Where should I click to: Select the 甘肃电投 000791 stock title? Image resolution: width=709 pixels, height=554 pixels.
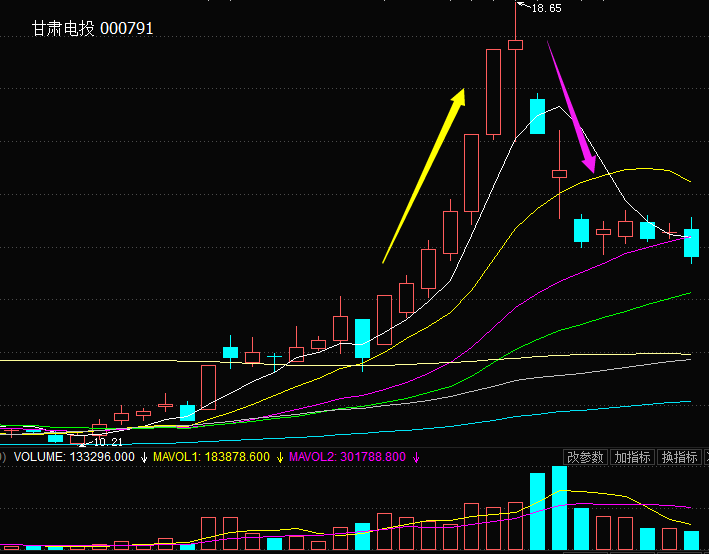(x=93, y=29)
